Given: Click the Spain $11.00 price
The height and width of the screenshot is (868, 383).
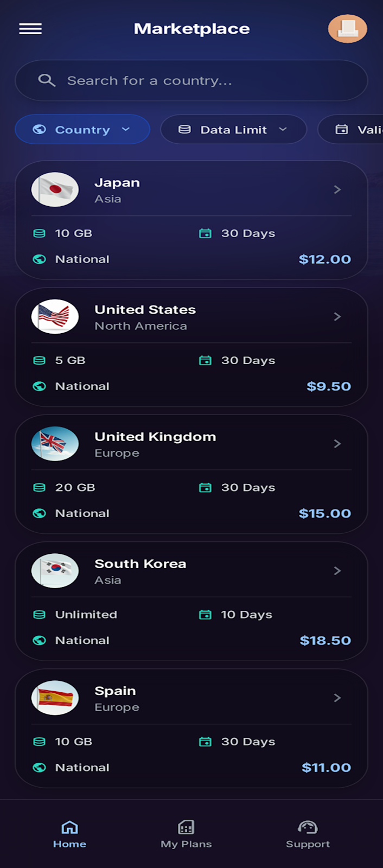Looking at the screenshot, I should click(326, 767).
